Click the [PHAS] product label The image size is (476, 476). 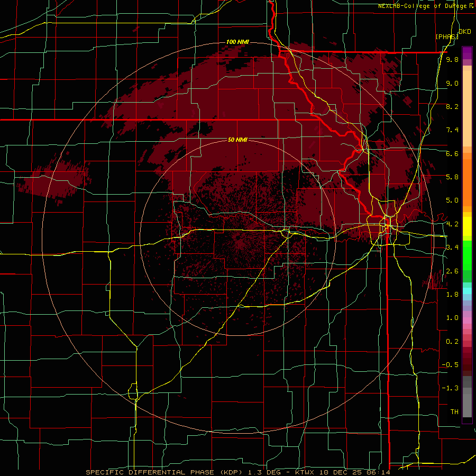447,36
